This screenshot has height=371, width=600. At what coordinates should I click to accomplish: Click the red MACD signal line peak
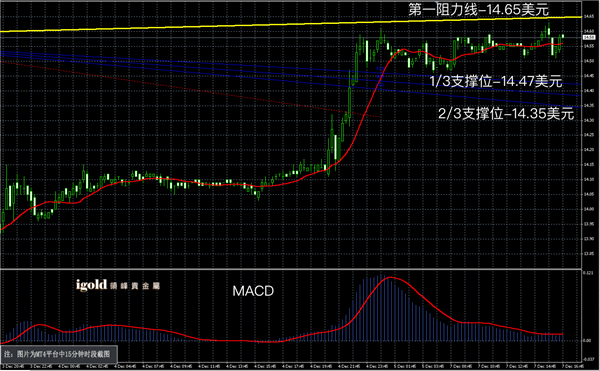[x=390, y=278]
